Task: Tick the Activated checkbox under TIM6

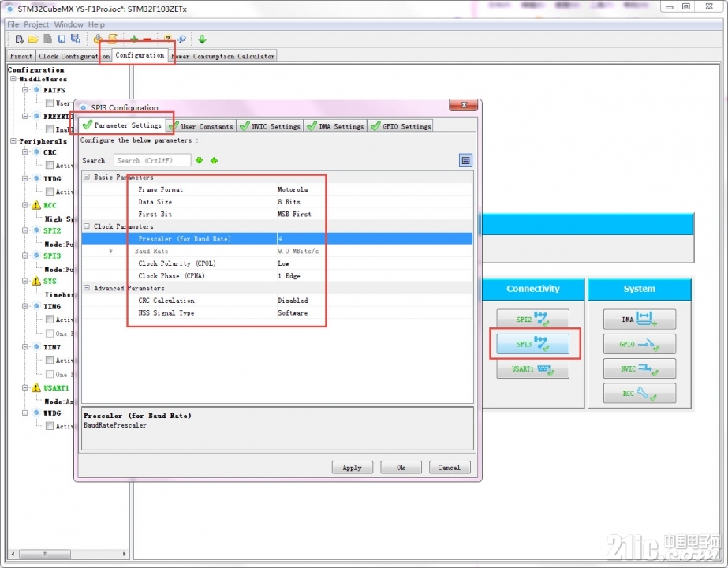Action: tap(50, 319)
